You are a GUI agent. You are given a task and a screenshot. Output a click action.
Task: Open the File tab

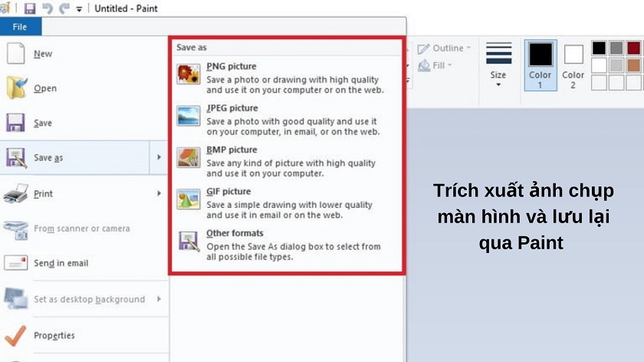[x=20, y=27]
